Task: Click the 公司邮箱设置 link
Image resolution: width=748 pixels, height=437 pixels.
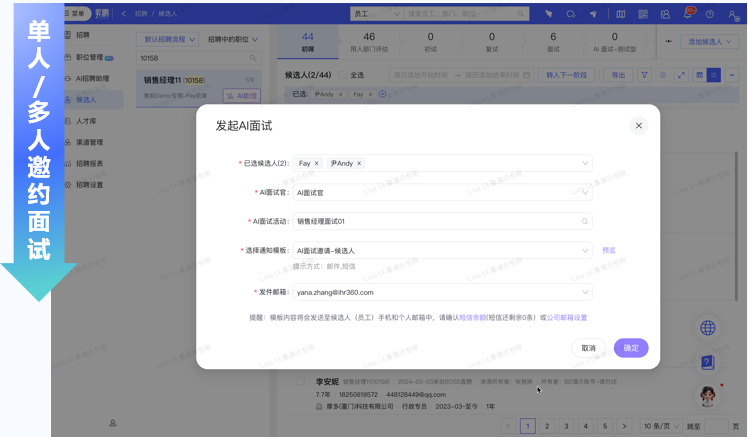Action: (566, 317)
